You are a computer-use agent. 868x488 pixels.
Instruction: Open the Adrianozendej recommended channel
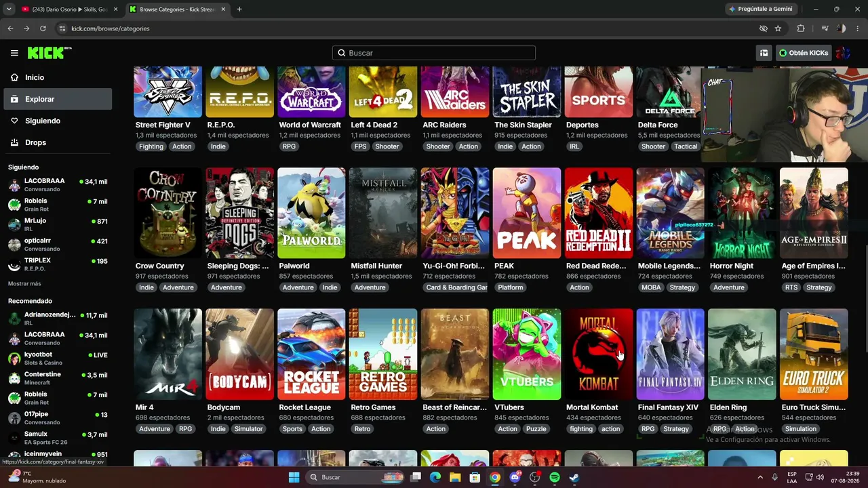[x=58, y=319]
